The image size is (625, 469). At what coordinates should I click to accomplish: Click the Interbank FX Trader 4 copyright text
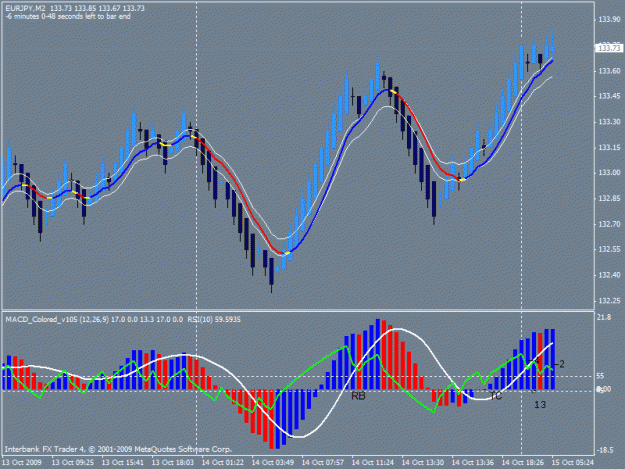pos(118,449)
